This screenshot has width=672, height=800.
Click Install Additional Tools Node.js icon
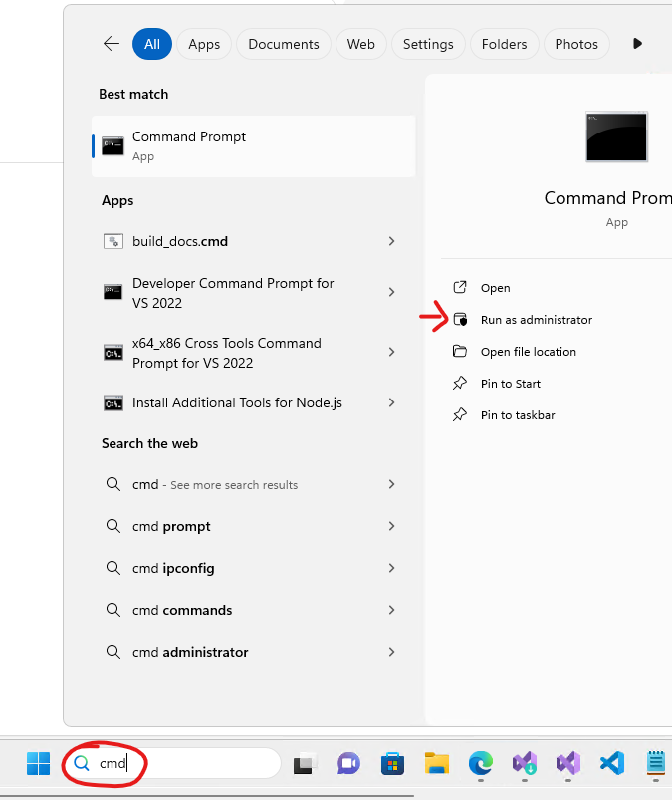112,403
